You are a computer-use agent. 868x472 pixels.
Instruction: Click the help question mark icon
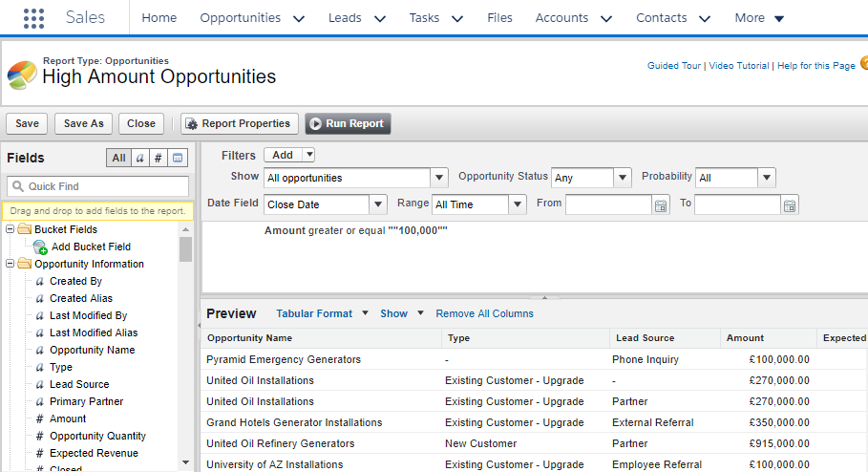864,63
